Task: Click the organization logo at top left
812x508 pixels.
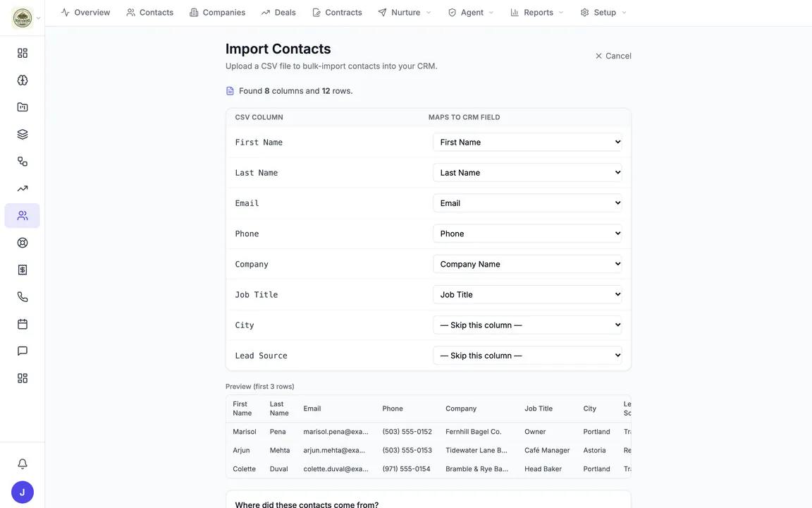Action: tap(23, 18)
